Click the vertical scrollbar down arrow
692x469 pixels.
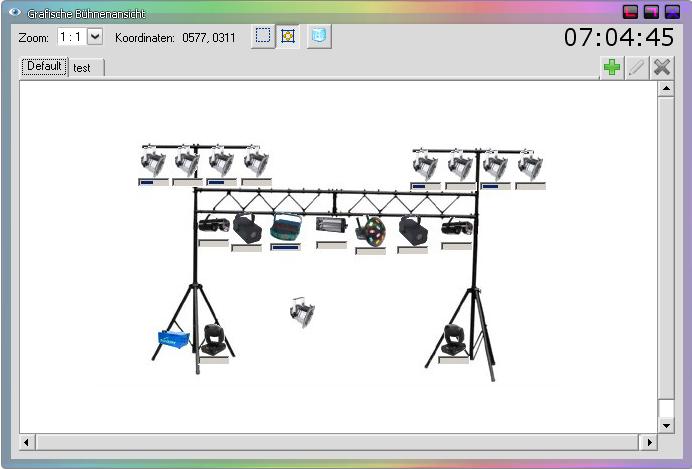(665, 425)
